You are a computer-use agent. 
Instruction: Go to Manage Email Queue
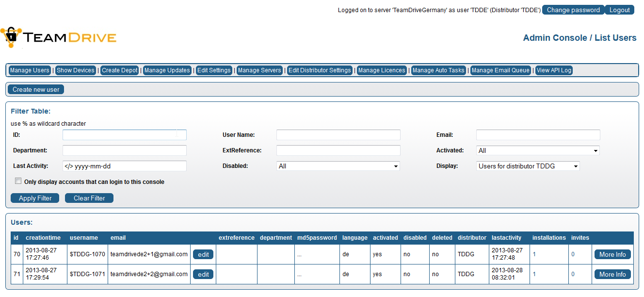pyautogui.click(x=500, y=70)
